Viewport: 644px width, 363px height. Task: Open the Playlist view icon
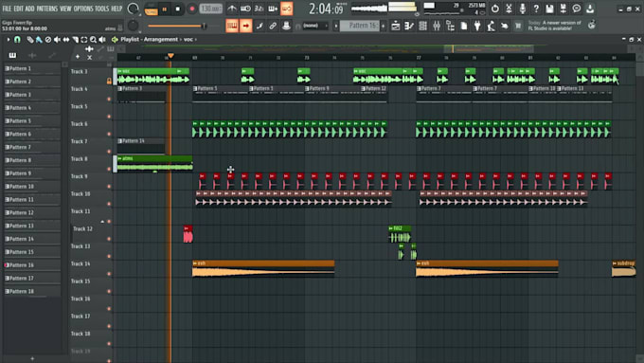[x=396, y=26]
